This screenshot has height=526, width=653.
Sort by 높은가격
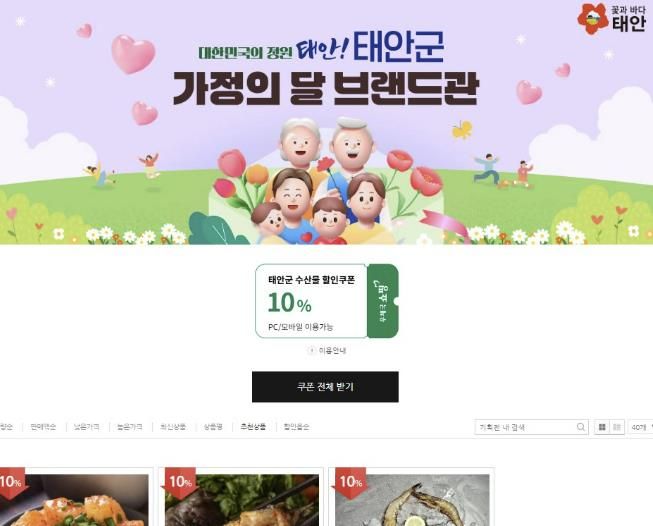click(x=130, y=427)
